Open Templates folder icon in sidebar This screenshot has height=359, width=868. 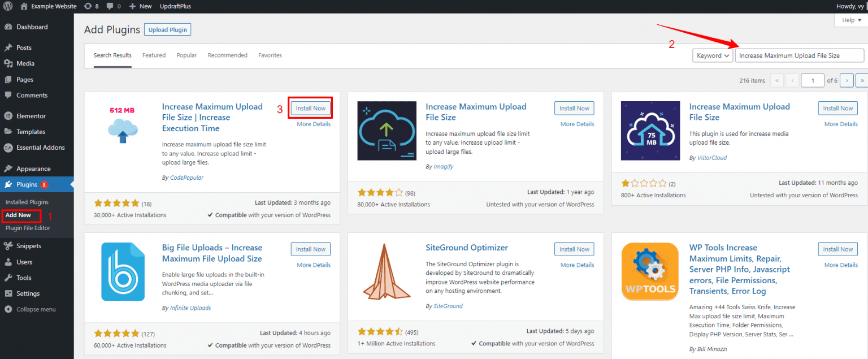pos(8,132)
